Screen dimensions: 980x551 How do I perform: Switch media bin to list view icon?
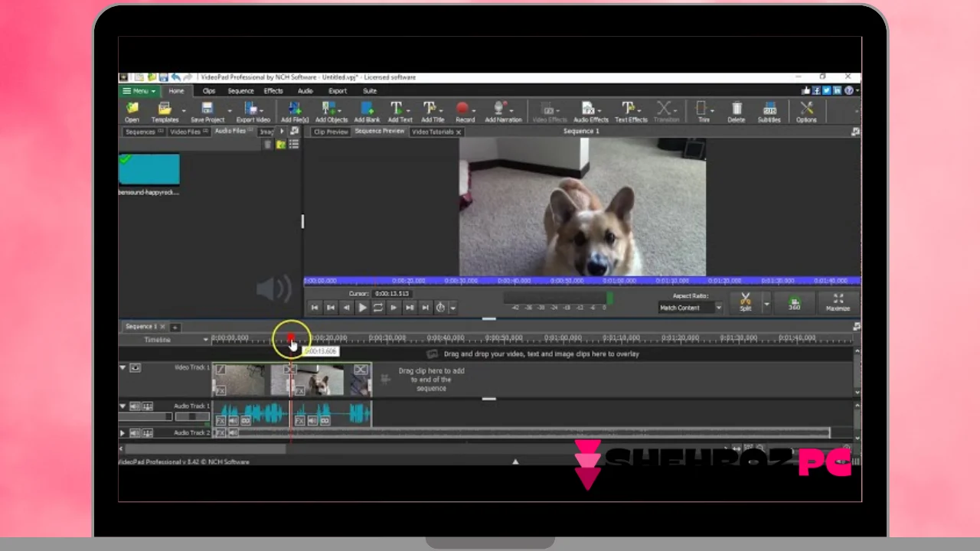tap(294, 145)
